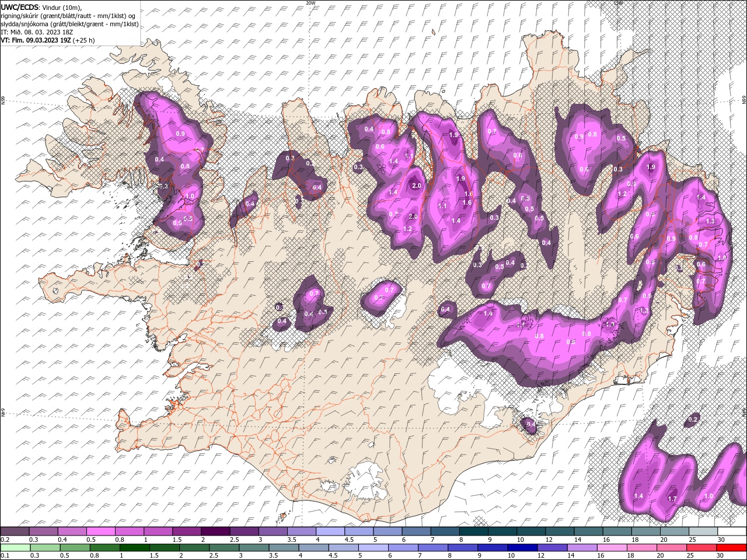Pick bottom legend blue swatch between 8 and 9

(462, 547)
